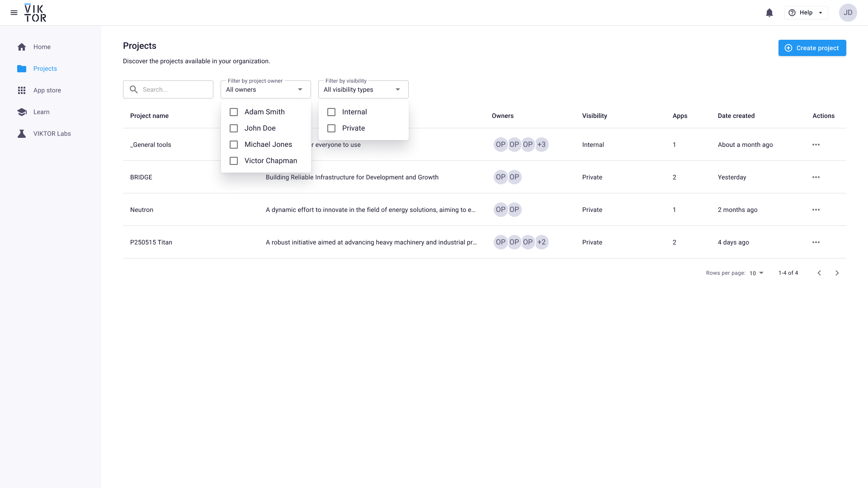Open the Neutron project
This screenshot has width=868, height=488.
pyautogui.click(x=142, y=210)
